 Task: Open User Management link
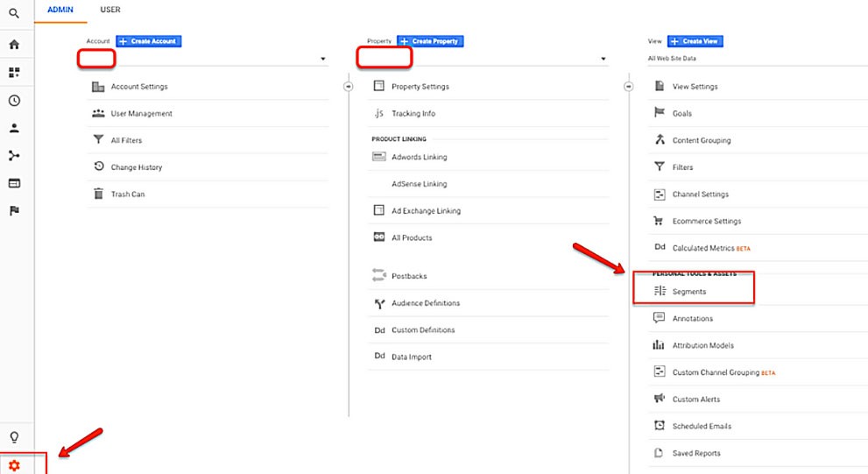click(x=141, y=114)
